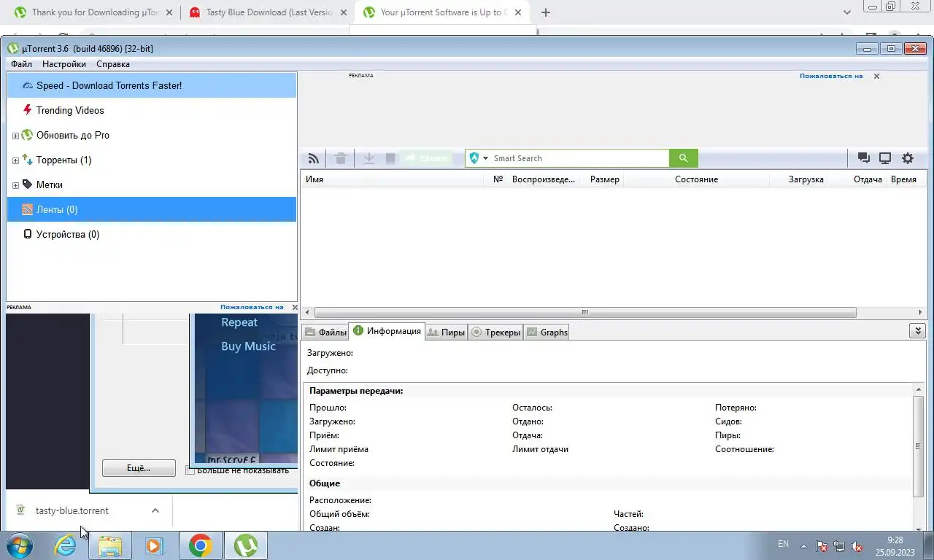Open the chat bubbles toolbar icon
This screenshot has height=560, width=934.
point(864,158)
